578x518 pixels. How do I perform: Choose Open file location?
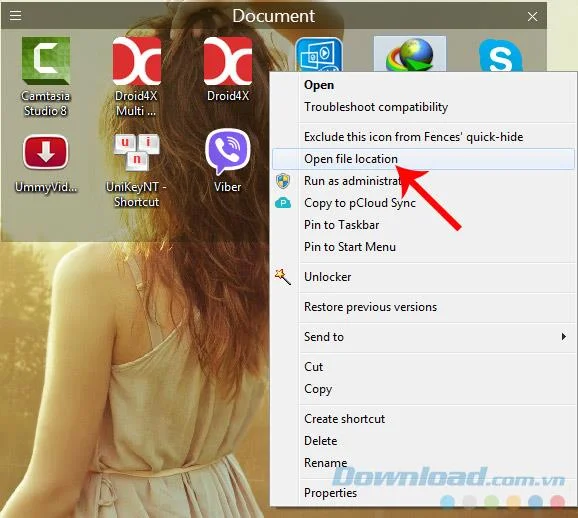pos(423,159)
